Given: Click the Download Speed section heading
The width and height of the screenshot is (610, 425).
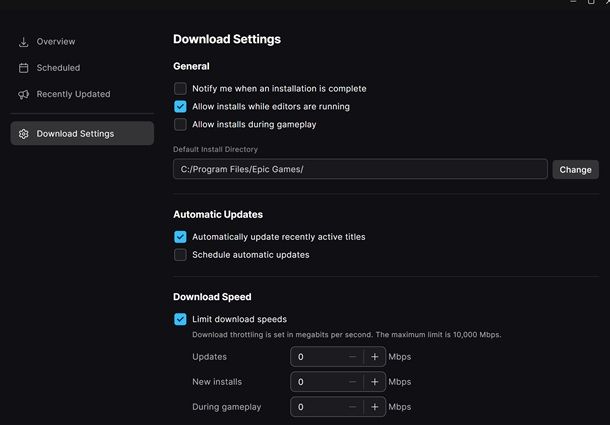Looking at the screenshot, I should [x=212, y=297].
